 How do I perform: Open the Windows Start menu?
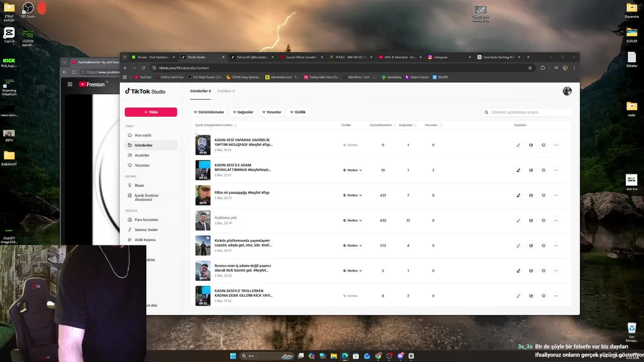click(233, 356)
